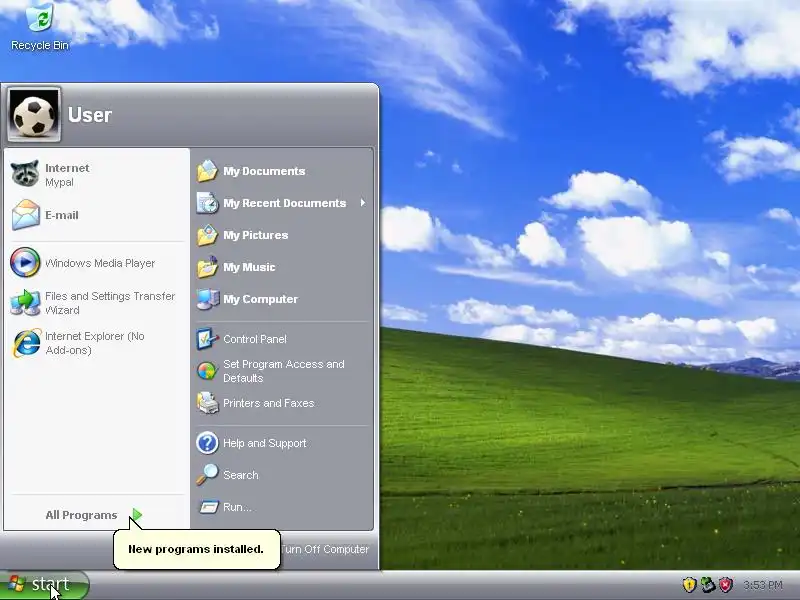
Task: Click the red shield alert tray icon
Action: click(x=726, y=585)
